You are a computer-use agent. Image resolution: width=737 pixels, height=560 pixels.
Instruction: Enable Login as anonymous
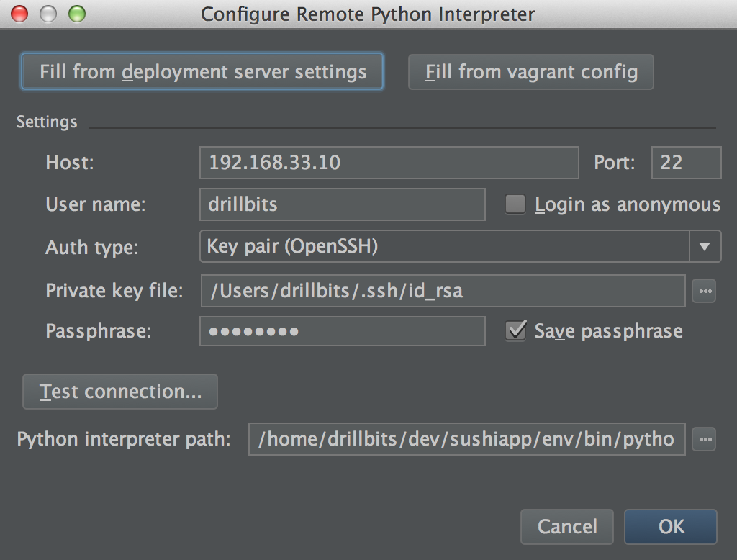coord(515,204)
